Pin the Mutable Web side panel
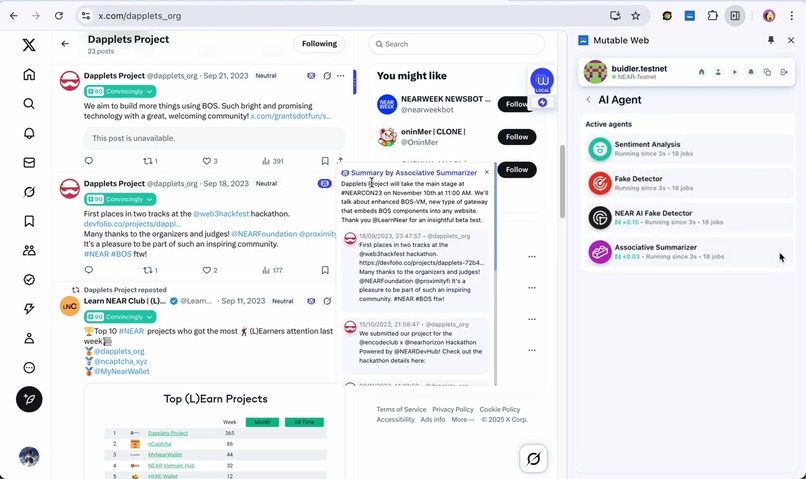The image size is (806, 479). point(771,40)
